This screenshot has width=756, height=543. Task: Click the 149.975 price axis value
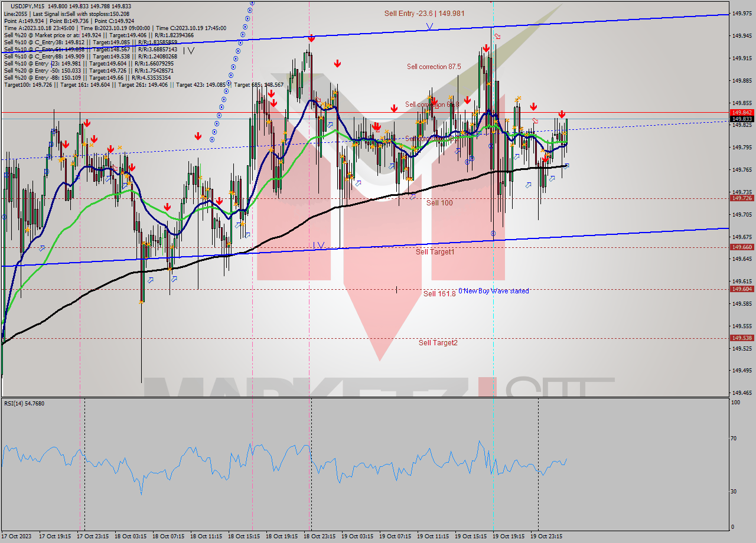[742, 13]
